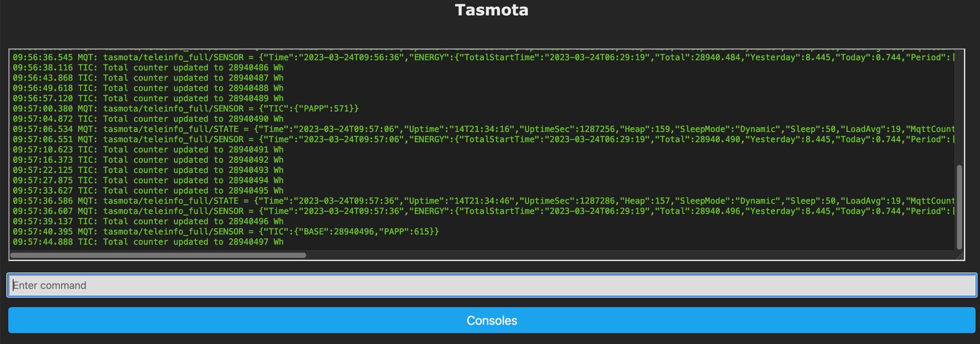This screenshot has width=980, height=344.
Task: Click the log line containing BASE 28940496 PAPP 615
Action: pyautogui.click(x=226, y=232)
